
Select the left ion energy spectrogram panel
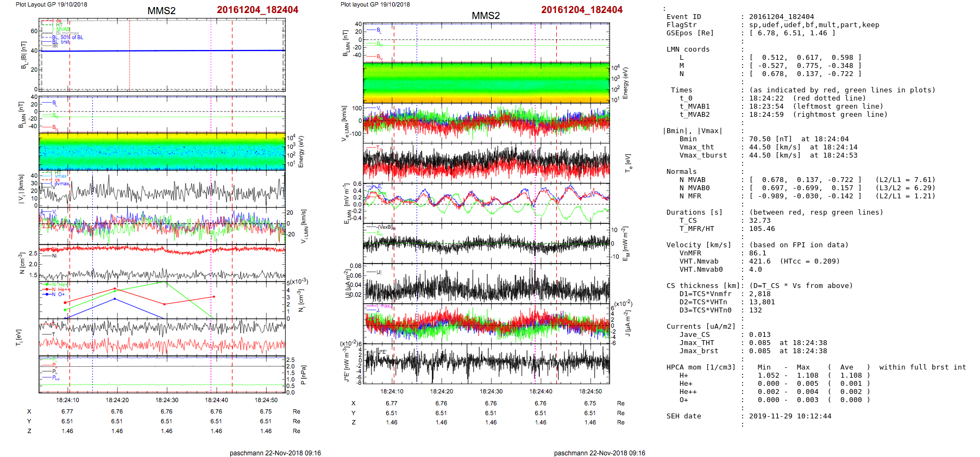pyautogui.click(x=162, y=152)
